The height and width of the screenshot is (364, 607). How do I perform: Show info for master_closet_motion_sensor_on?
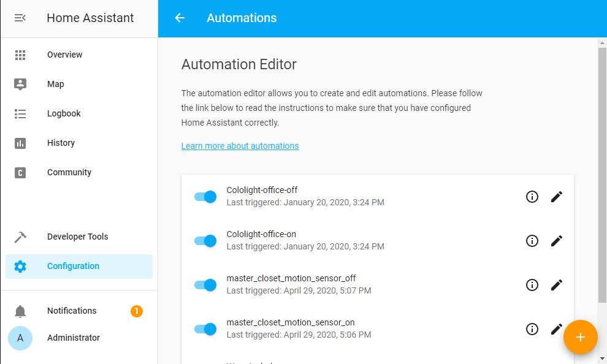click(532, 329)
